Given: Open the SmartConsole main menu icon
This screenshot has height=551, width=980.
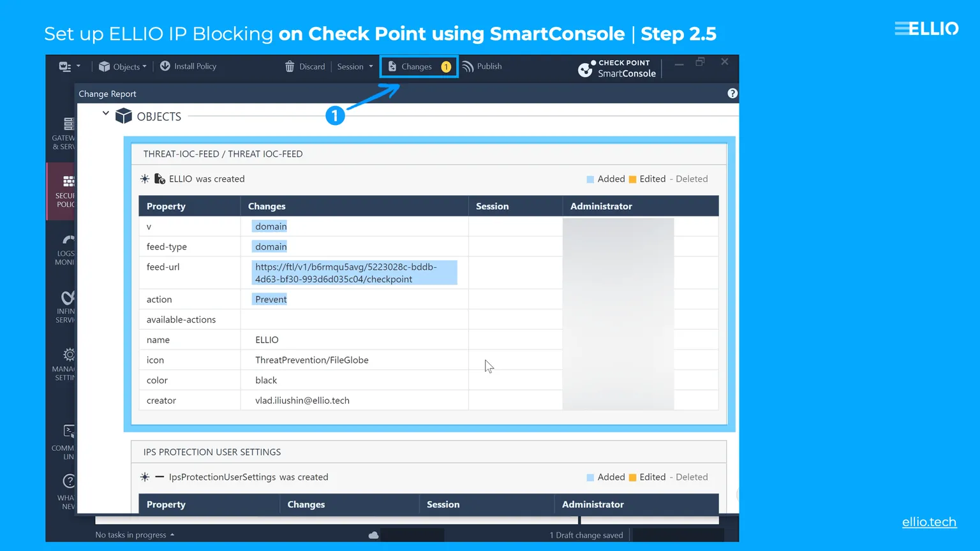Looking at the screenshot, I should (64, 66).
